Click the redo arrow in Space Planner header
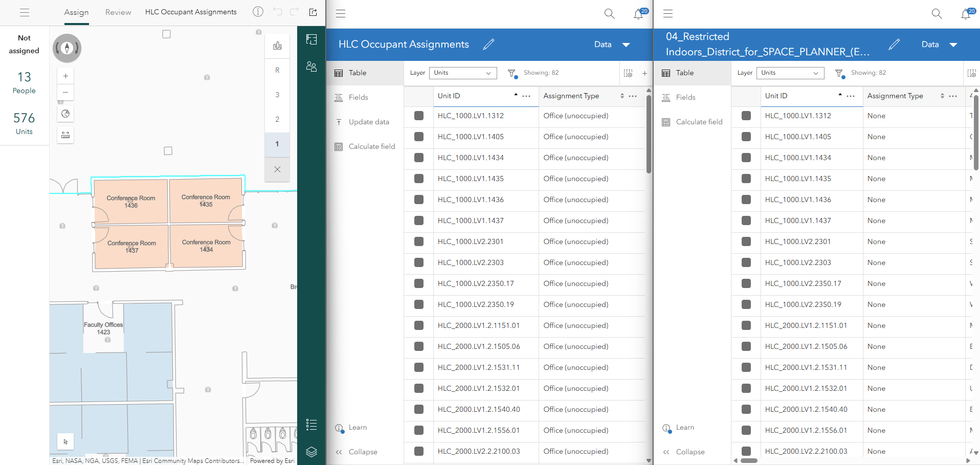The height and width of the screenshot is (465, 980). pyautogui.click(x=294, y=12)
